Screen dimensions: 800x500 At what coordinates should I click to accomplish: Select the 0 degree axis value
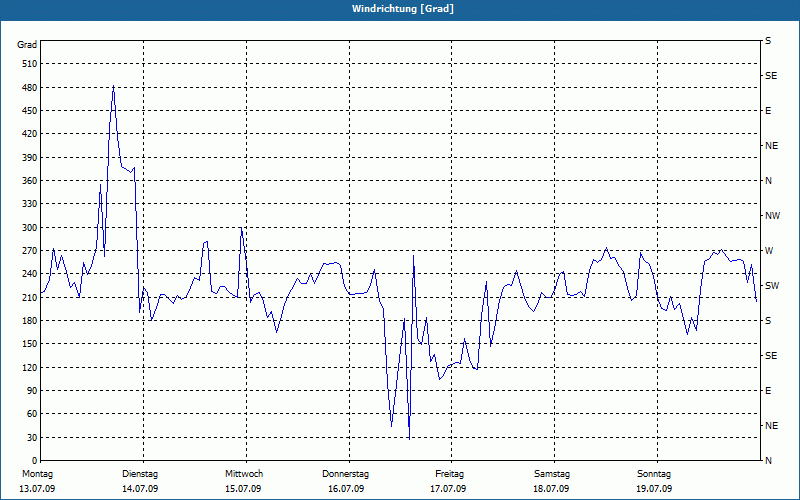[35, 460]
